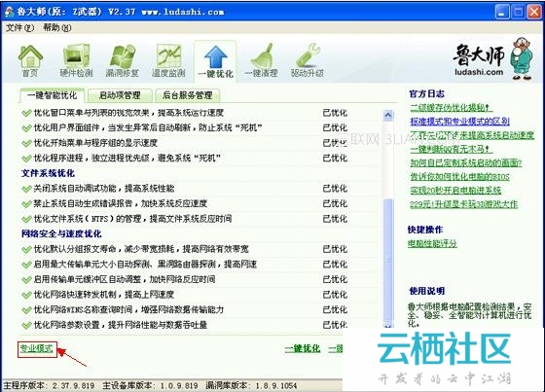Toggle check for 优化网络快速转发机制

click(27, 295)
